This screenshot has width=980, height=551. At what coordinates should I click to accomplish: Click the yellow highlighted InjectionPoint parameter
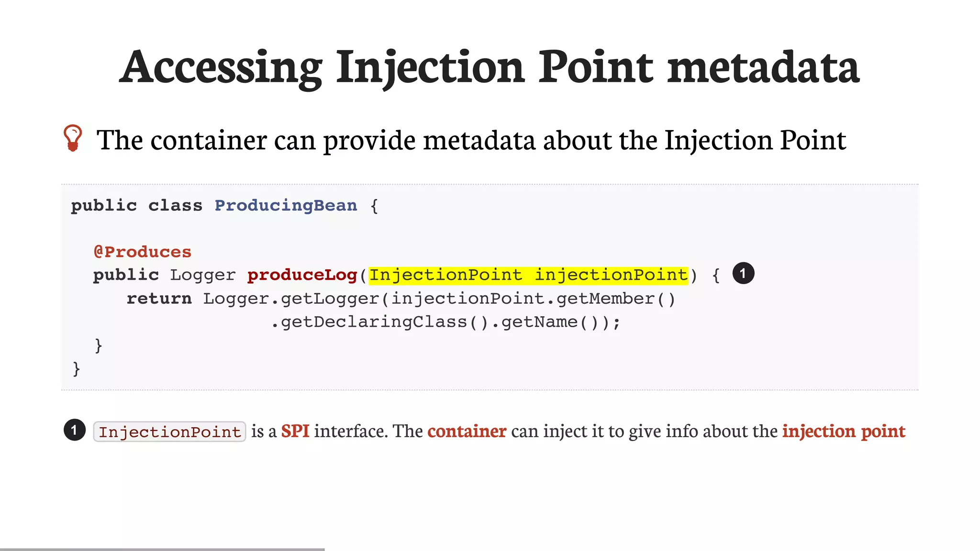(528, 275)
